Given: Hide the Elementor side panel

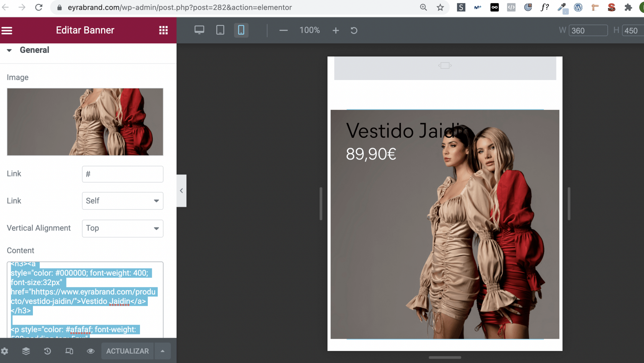Looking at the screenshot, I should [181, 191].
